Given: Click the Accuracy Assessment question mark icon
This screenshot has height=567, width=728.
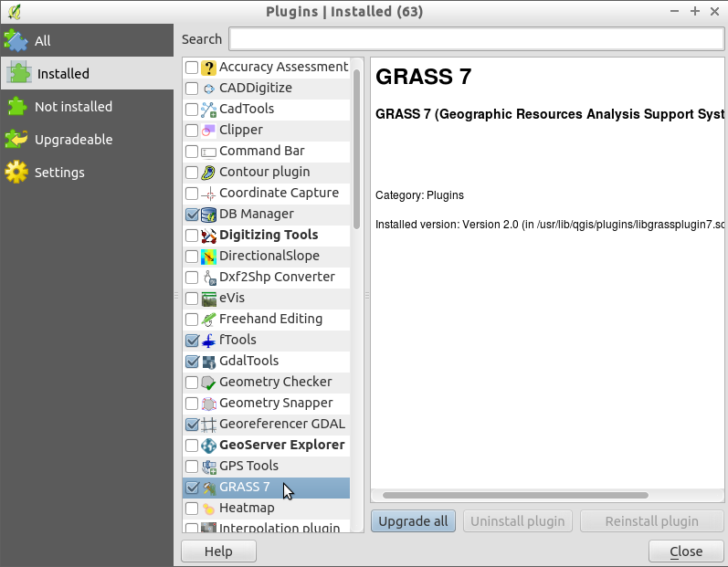Looking at the screenshot, I should click(209, 68).
